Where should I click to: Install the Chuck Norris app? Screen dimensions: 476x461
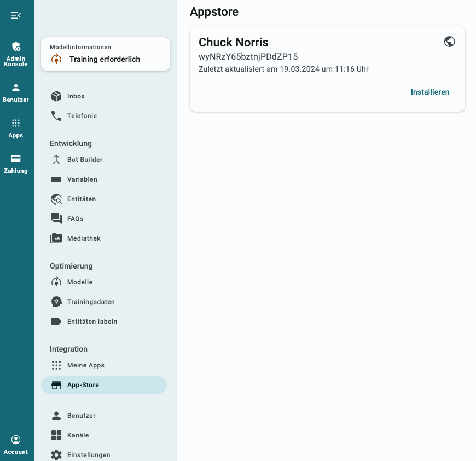(430, 92)
